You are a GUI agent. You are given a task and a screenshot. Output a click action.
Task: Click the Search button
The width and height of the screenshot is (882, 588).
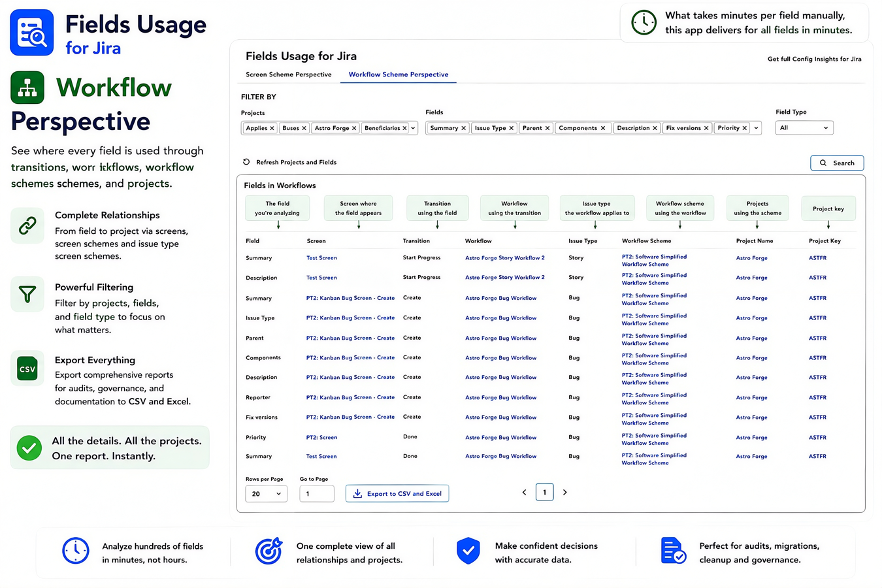point(837,163)
